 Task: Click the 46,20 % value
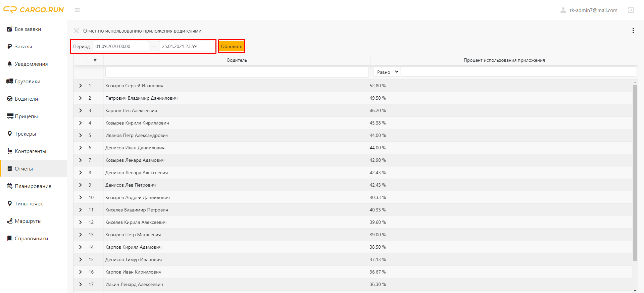coord(378,110)
